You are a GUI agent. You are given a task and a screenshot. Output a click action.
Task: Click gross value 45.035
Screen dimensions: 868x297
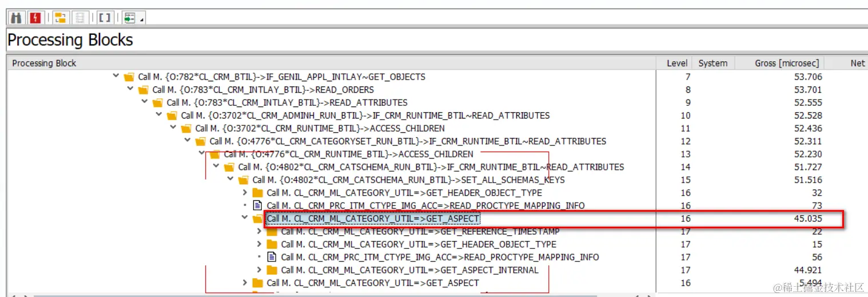[x=809, y=219]
